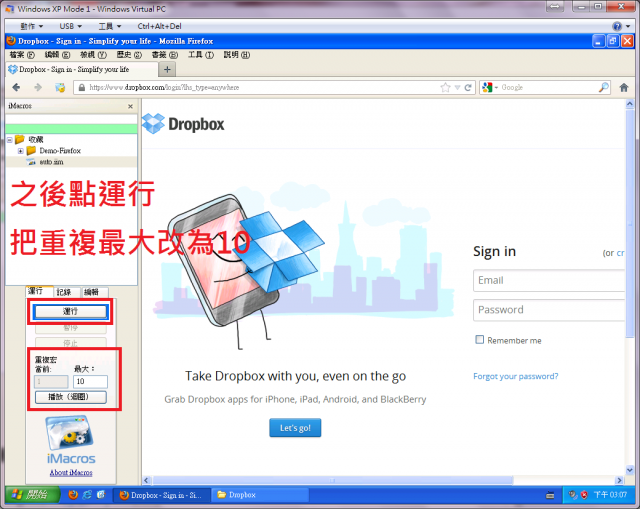Click the padlock site identity icon
Viewport: 640px width, 509px height.
82,87
